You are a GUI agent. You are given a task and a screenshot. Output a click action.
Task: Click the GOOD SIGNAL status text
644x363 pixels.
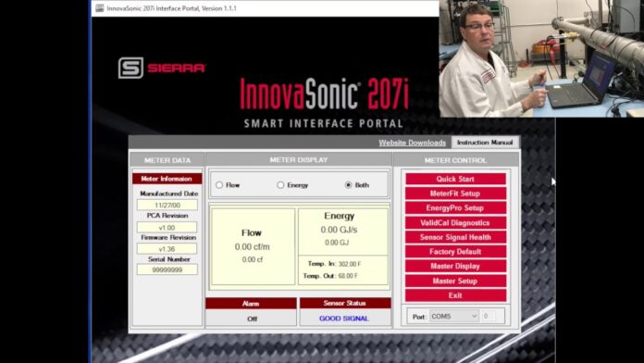coord(344,319)
